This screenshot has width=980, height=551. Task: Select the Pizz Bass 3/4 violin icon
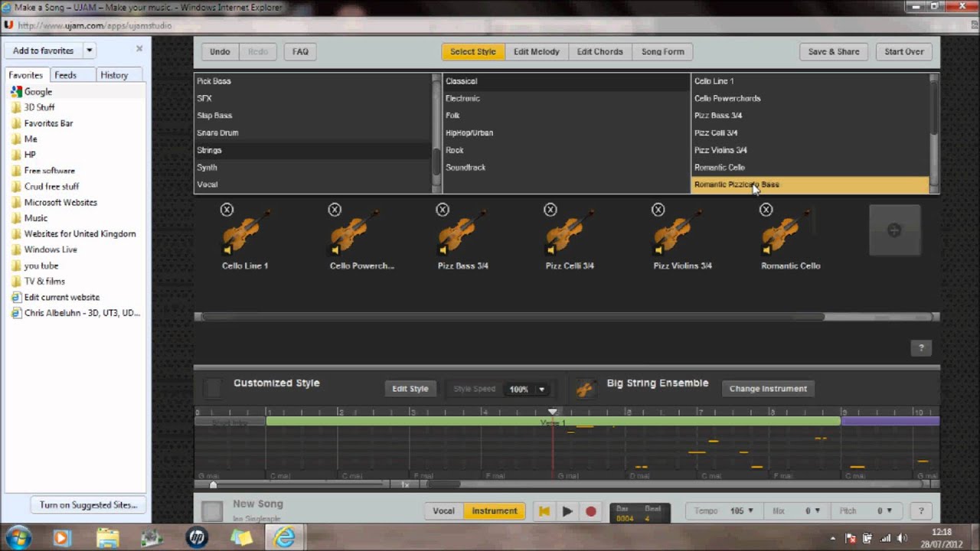click(x=464, y=232)
